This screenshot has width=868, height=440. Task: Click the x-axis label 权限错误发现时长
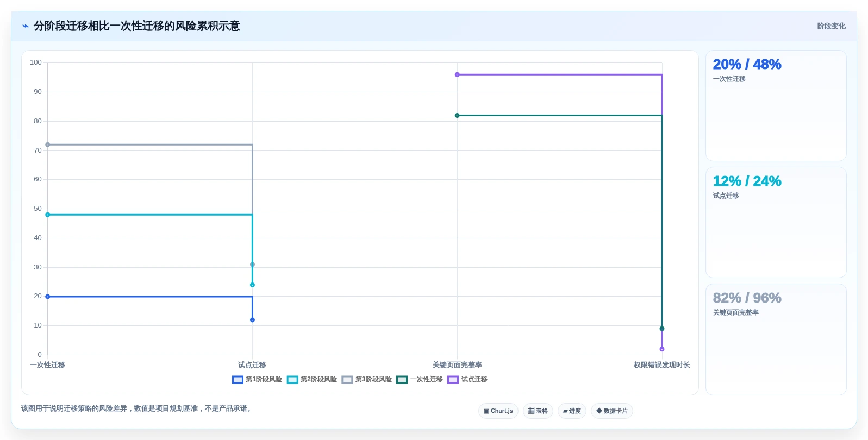[x=661, y=365]
